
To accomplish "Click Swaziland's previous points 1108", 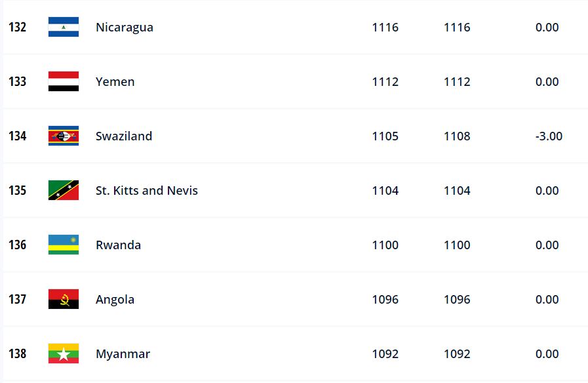I will 457,136.
